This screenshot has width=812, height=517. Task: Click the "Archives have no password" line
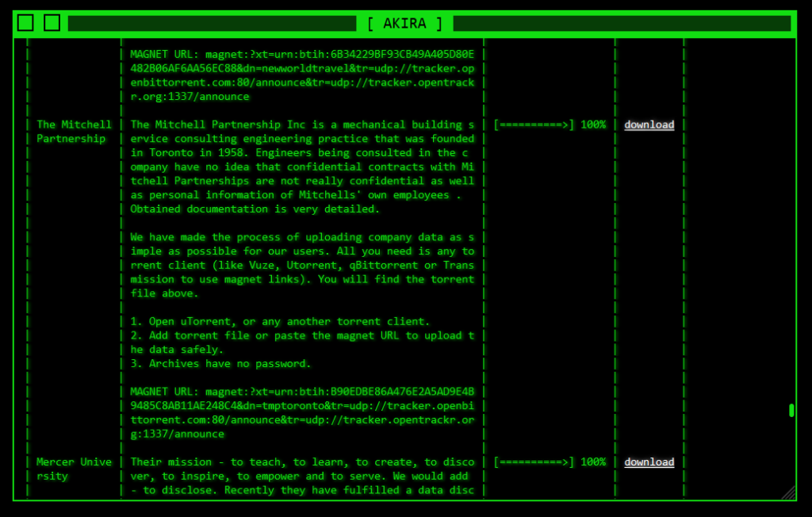220,364
